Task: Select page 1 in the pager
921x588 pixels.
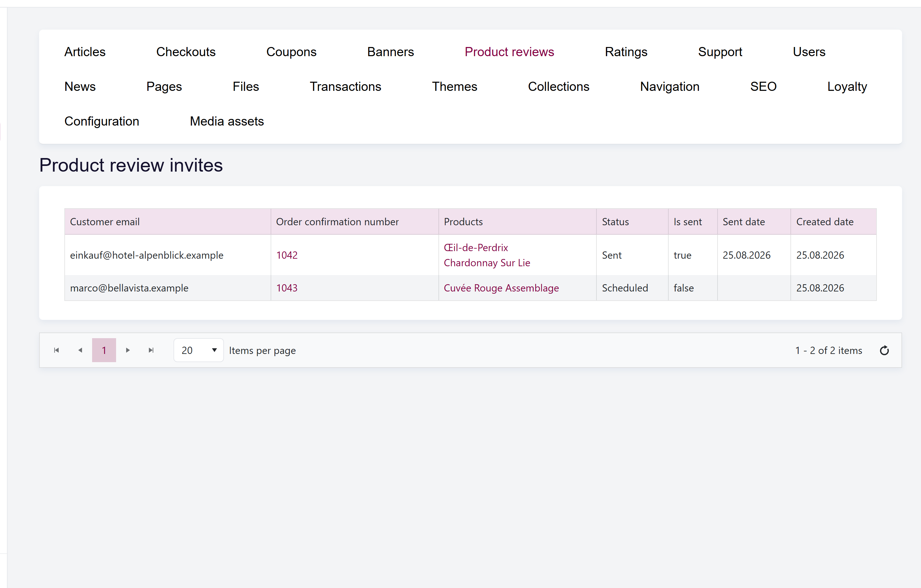Action: point(104,350)
